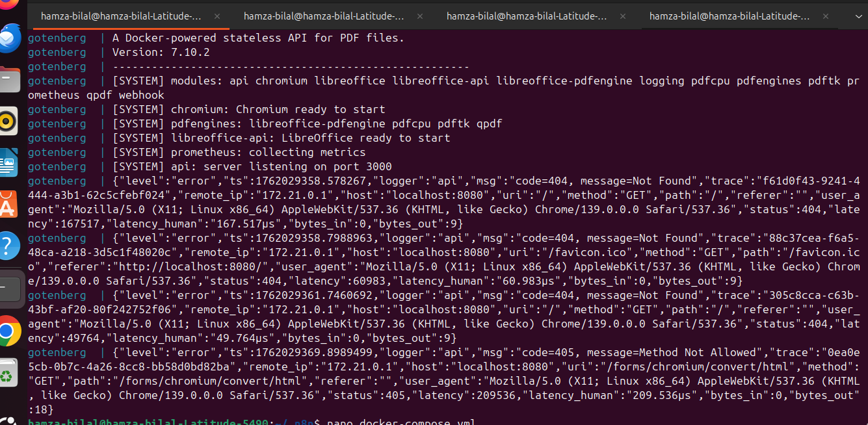This screenshot has height=425, width=868.
Task: Close the first terminal tab
Action: pos(217,16)
